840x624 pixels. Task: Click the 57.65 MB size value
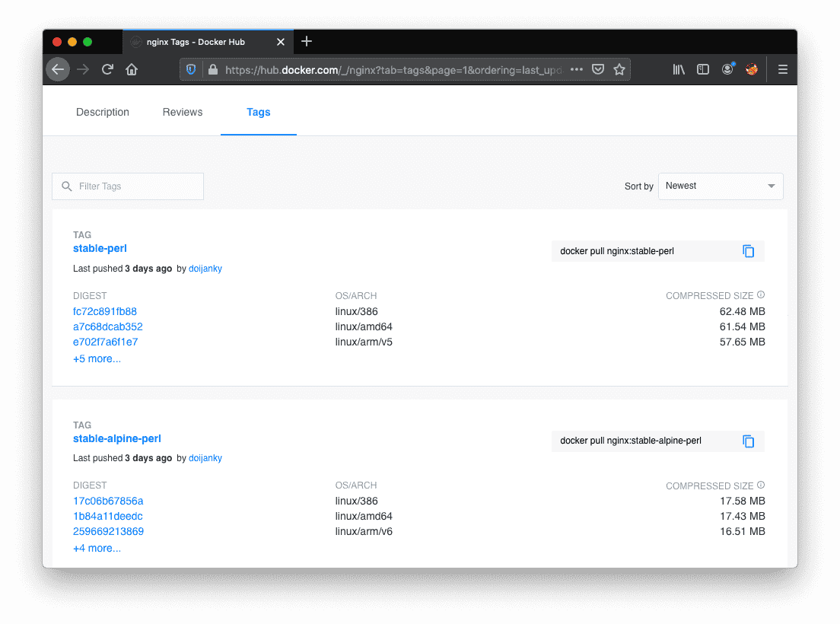[742, 342]
